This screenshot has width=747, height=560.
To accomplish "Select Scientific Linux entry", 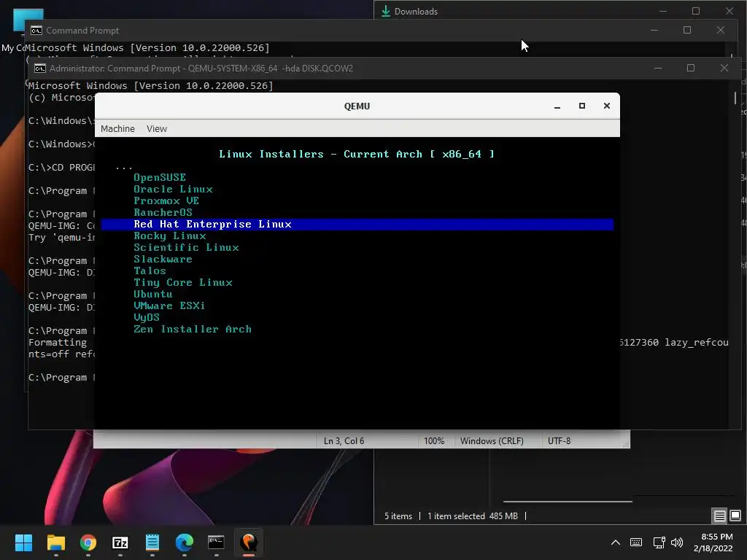I will [186, 248].
